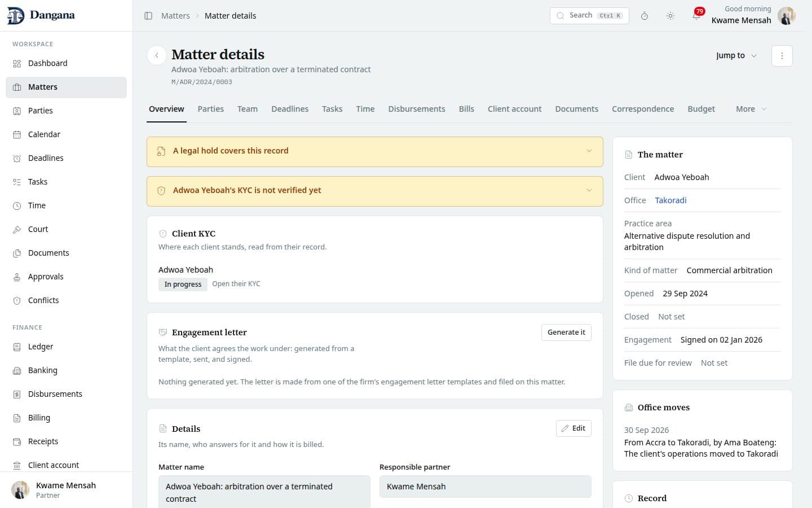Open Court in the sidebar
This screenshot has height=508, width=812.
[x=66, y=229]
